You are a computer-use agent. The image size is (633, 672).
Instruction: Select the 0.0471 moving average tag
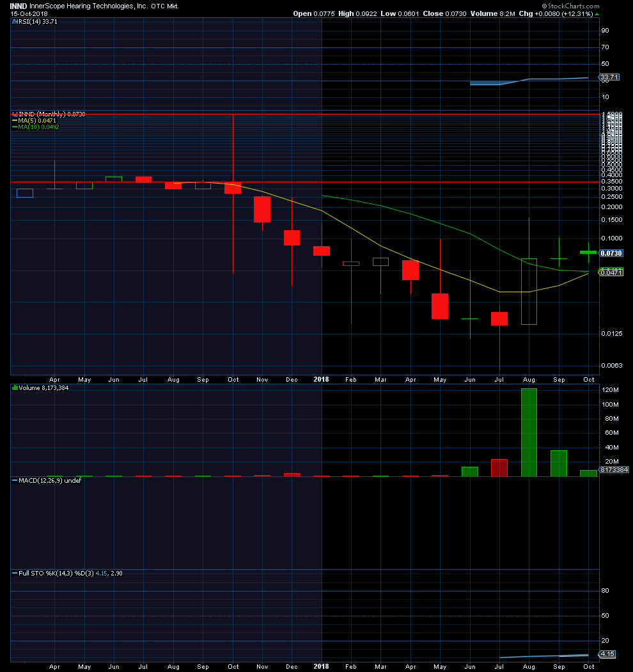(611, 272)
